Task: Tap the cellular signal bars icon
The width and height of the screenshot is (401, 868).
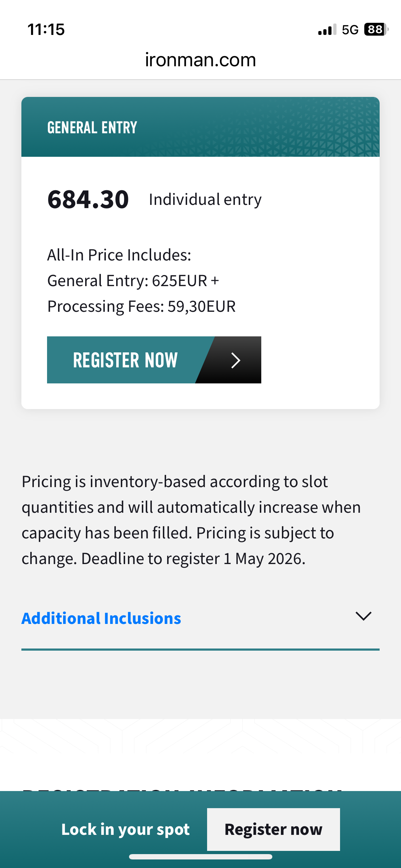Action: coord(327,30)
